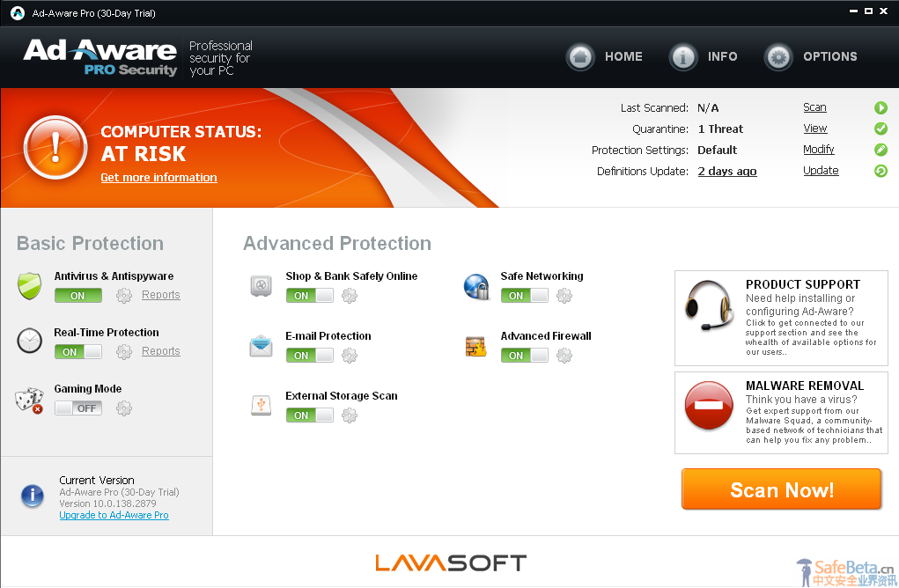Click the Safe Networking globe icon

tap(476, 287)
